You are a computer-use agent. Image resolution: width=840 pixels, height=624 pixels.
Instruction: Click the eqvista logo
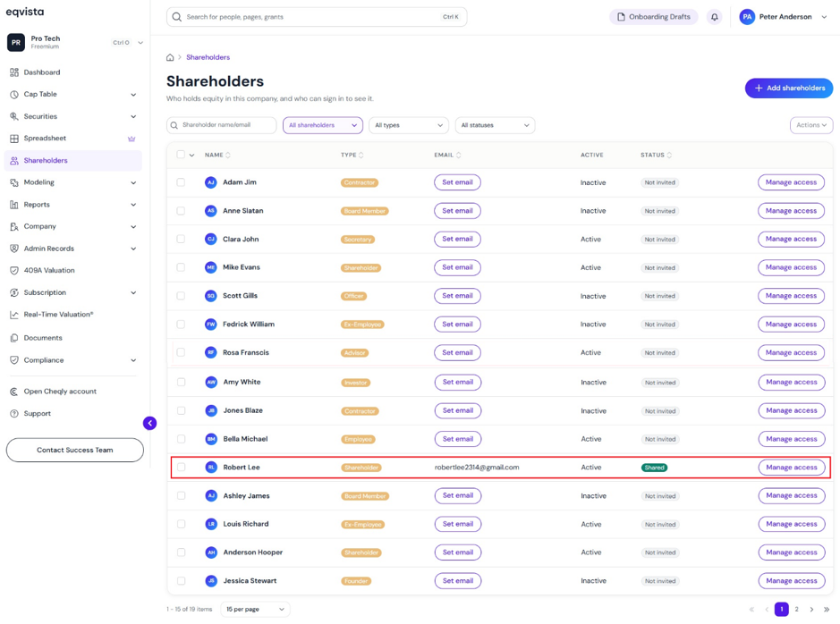tap(25, 12)
